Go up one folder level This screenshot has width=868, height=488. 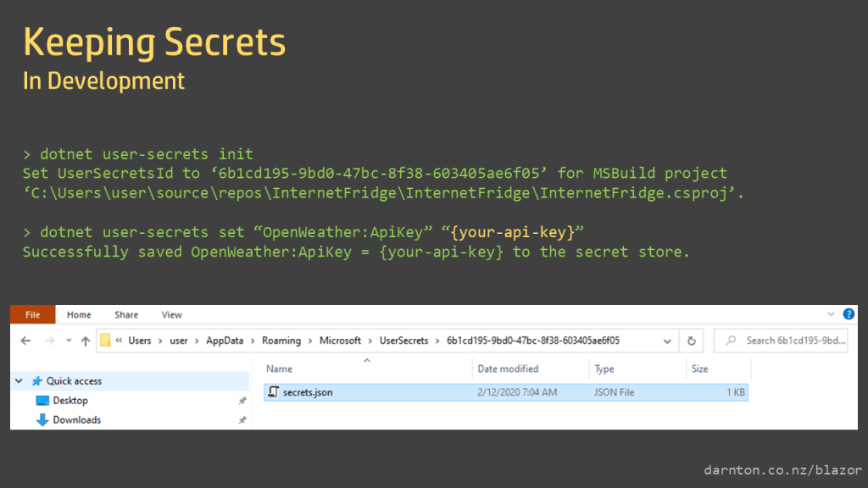85,341
